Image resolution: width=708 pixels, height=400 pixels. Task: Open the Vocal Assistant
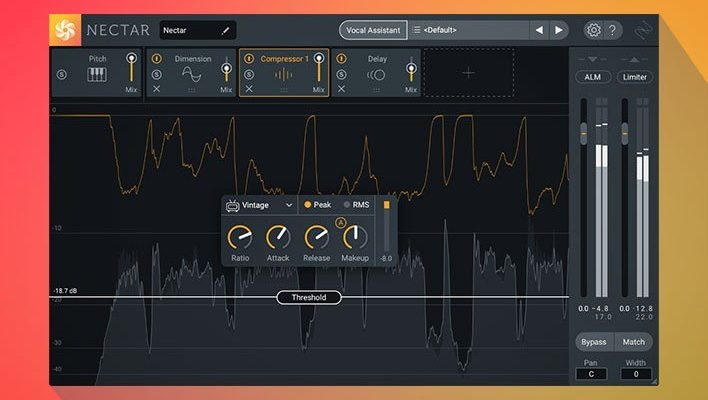(373, 30)
